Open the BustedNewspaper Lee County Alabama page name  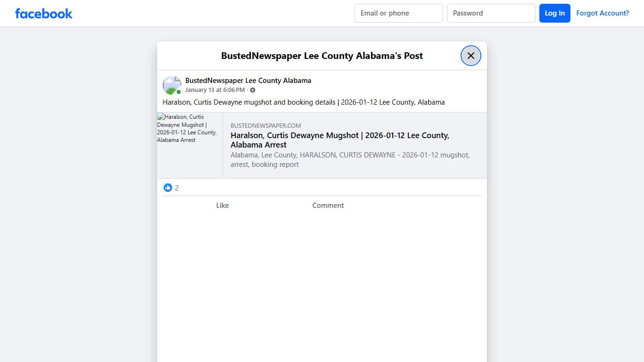point(248,80)
